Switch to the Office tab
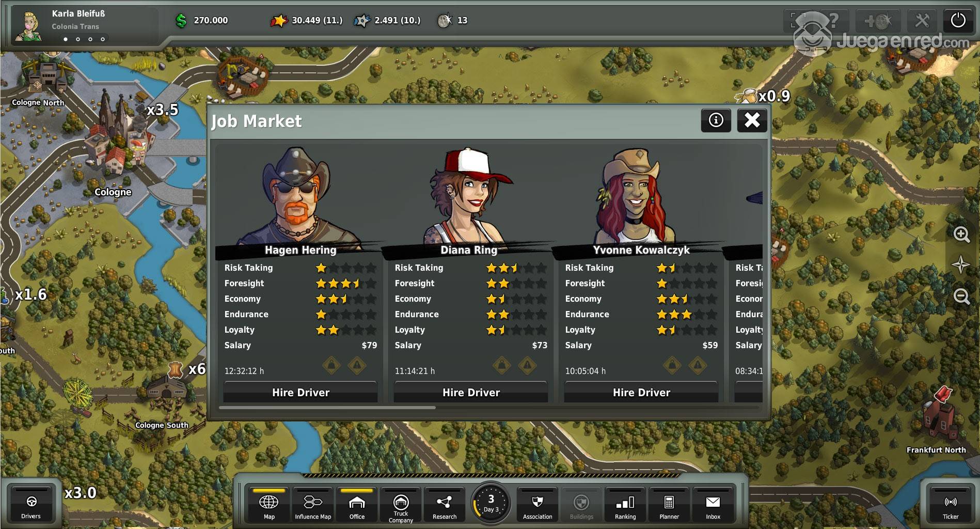Image resolution: width=980 pixels, height=529 pixels. coord(357,505)
